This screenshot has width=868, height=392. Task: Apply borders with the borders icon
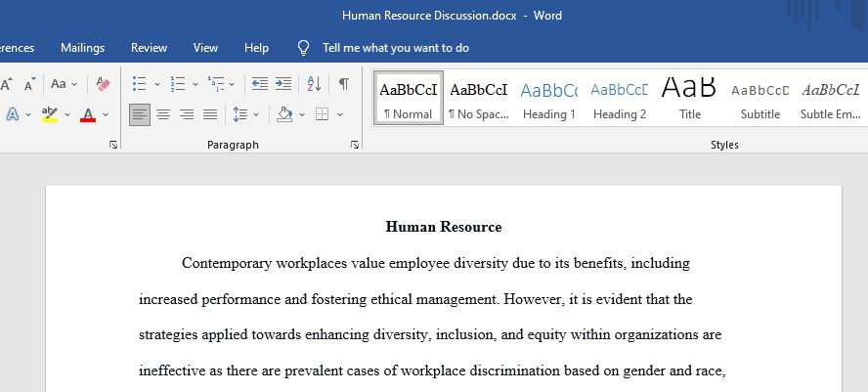tap(323, 114)
